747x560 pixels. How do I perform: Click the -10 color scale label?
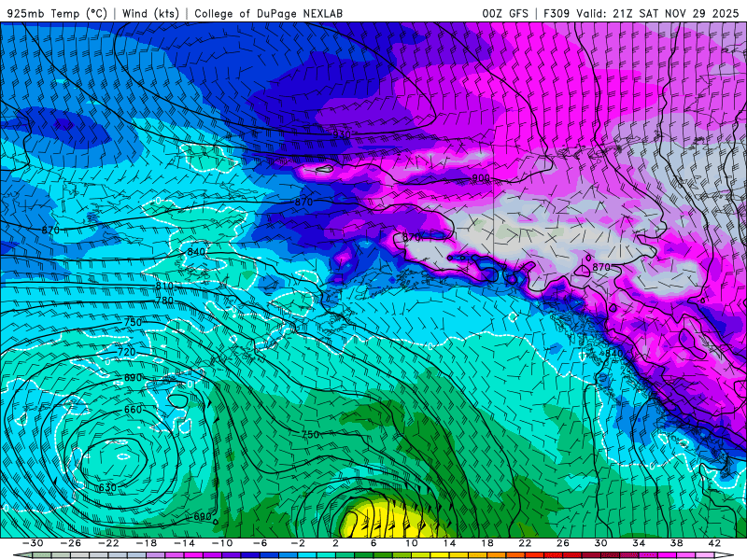coord(222,543)
